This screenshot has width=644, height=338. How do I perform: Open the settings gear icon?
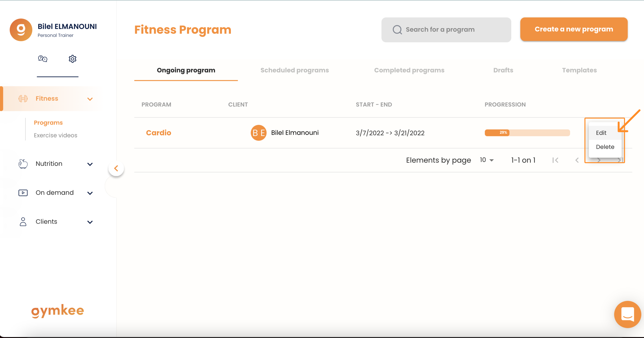(72, 59)
